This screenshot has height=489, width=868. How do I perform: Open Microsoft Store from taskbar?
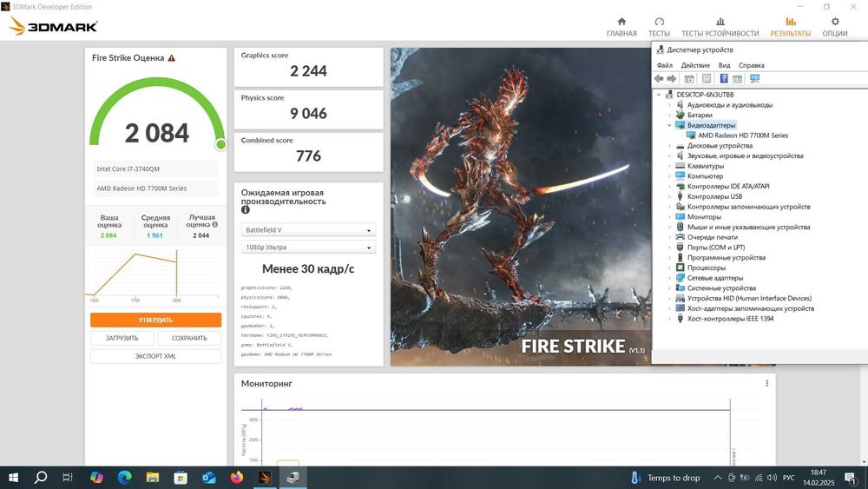(181, 478)
